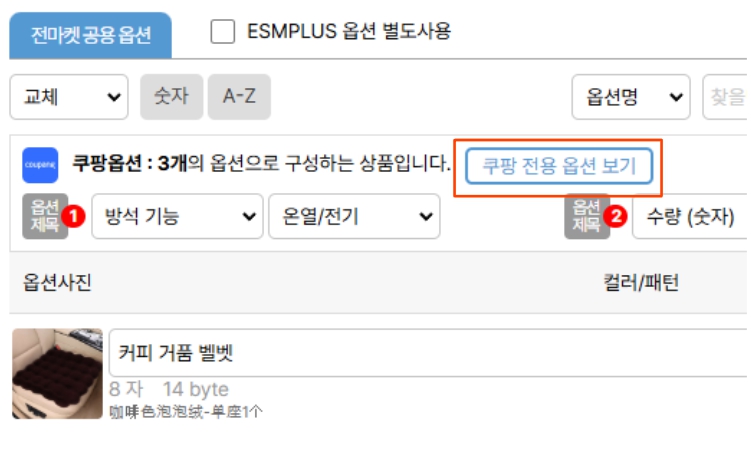The image size is (751, 454).
Task: Select the seat cushion option thumbnail
Action: [x=57, y=373]
